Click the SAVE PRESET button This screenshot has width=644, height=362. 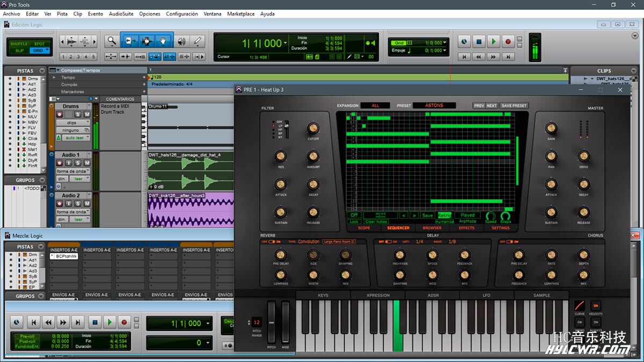[514, 106]
